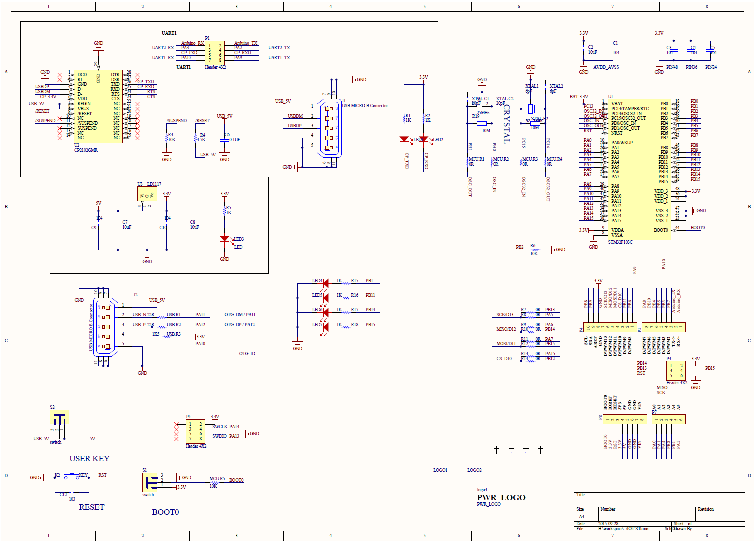Click the UART1_RX net label
Image resolution: width=756 pixels, height=543 pixels.
tap(163, 58)
